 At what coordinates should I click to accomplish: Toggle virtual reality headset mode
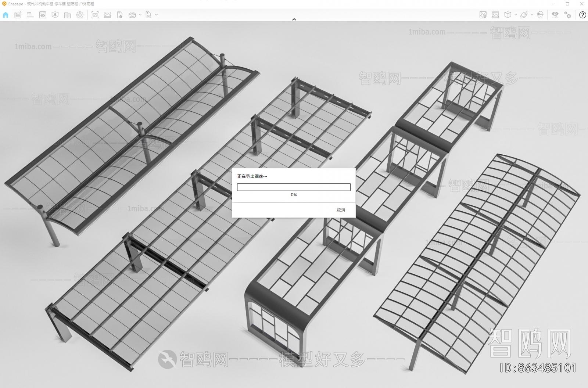click(x=540, y=15)
